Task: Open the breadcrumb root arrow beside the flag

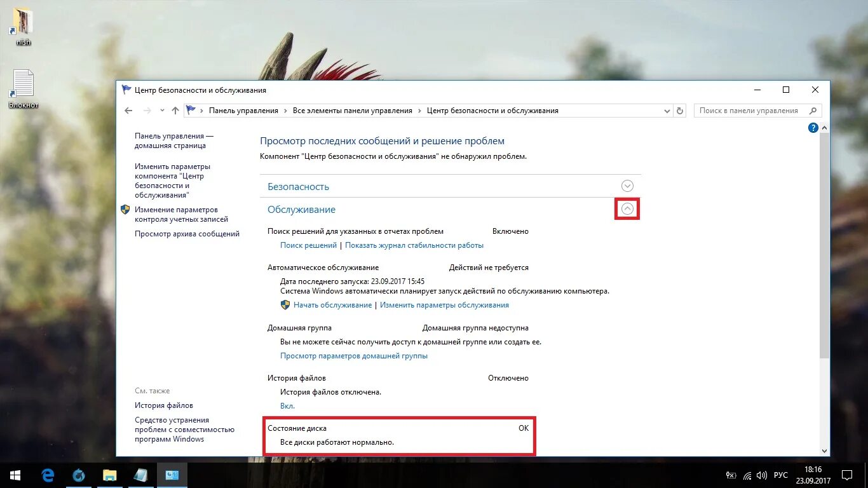Action: [202, 111]
